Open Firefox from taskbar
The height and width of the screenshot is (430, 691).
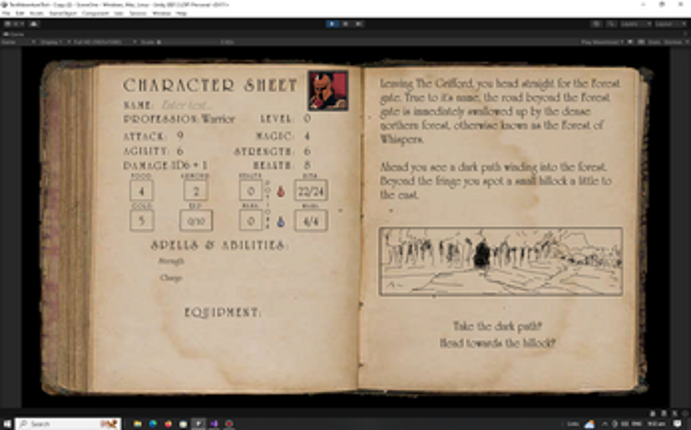tap(168, 424)
